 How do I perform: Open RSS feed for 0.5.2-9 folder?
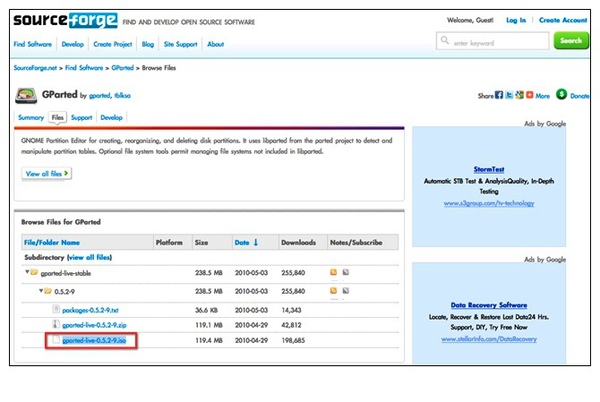(x=333, y=291)
